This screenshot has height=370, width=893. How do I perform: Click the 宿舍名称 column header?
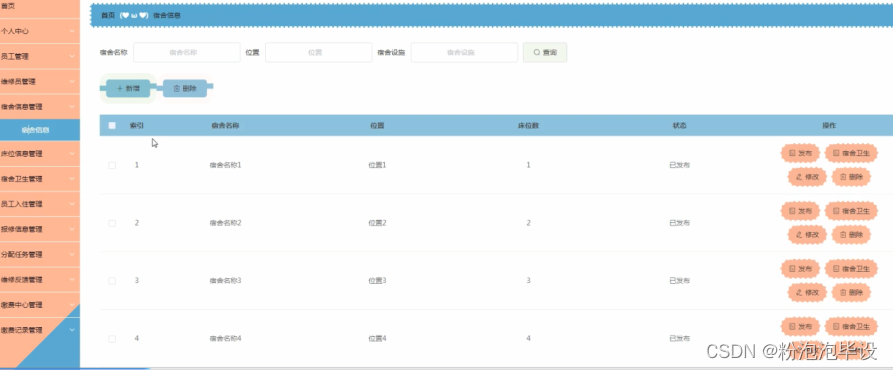click(225, 125)
